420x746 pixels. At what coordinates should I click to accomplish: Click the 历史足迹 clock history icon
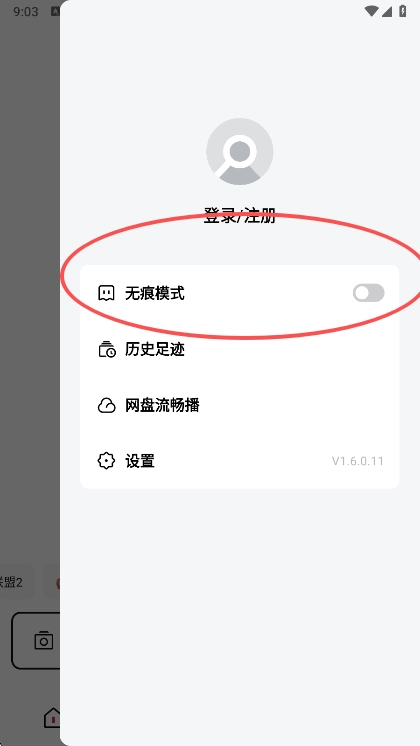click(106, 349)
